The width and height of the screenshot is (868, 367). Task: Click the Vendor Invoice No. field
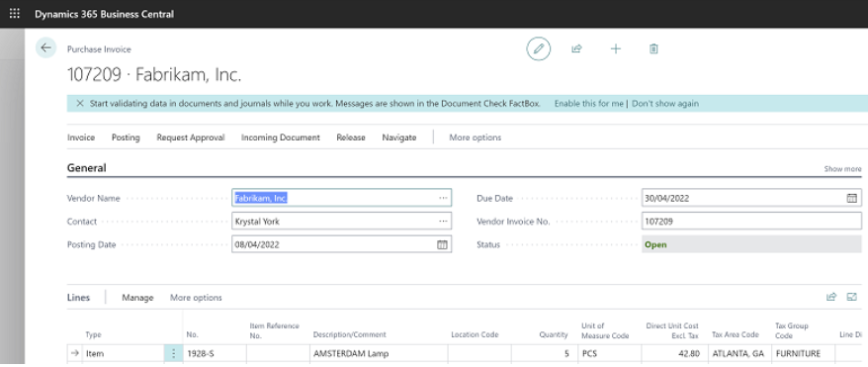point(751,222)
